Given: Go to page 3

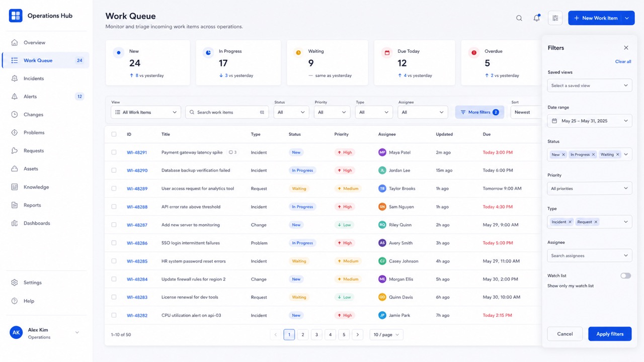Looking at the screenshot, I should click(x=316, y=335).
